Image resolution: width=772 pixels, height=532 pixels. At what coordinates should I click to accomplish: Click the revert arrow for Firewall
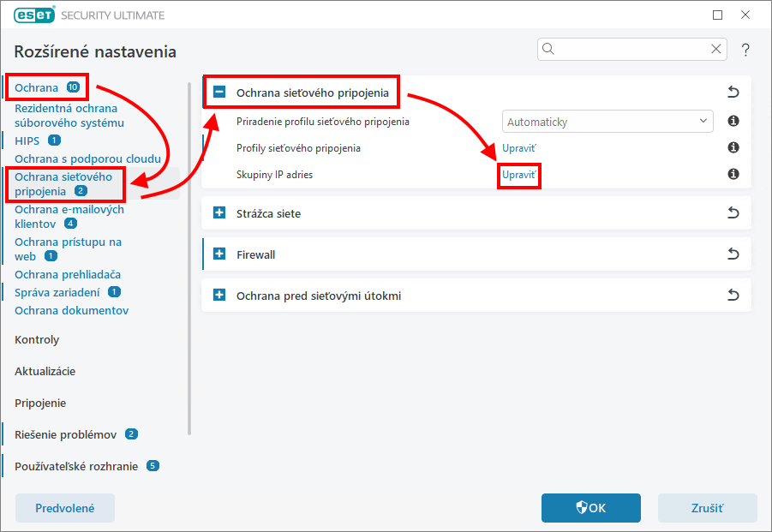pyautogui.click(x=733, y=254)
